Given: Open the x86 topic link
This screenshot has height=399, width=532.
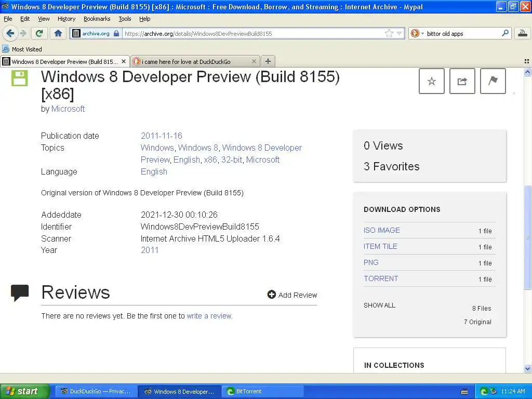Looking at the screenshot, I should [x=210, y=160].
